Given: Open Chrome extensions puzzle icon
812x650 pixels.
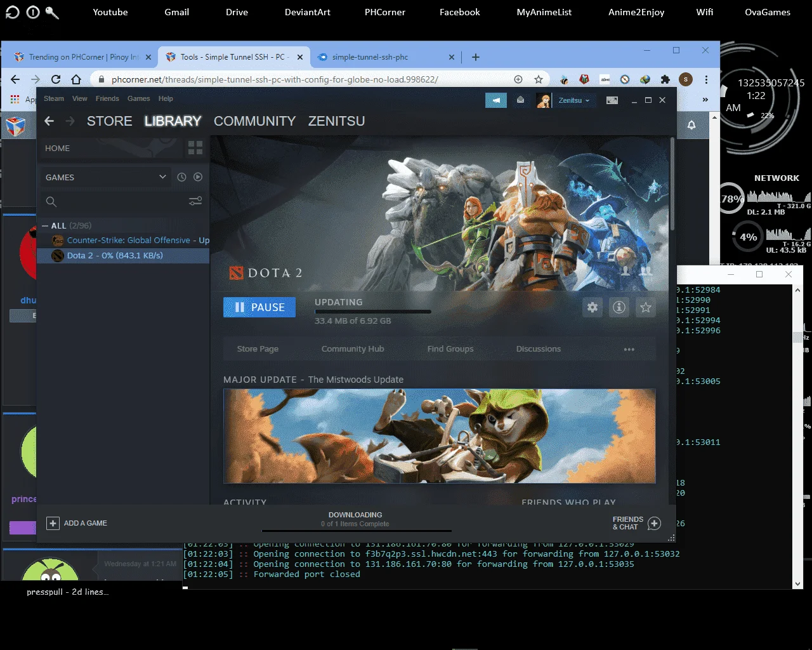Looking at the screenshot, I should (665, 79).
